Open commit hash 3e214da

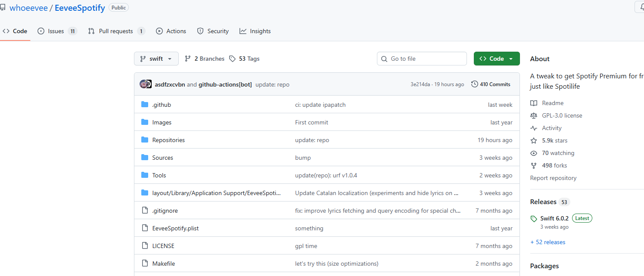pyautogui.click(x=420, y=84)
